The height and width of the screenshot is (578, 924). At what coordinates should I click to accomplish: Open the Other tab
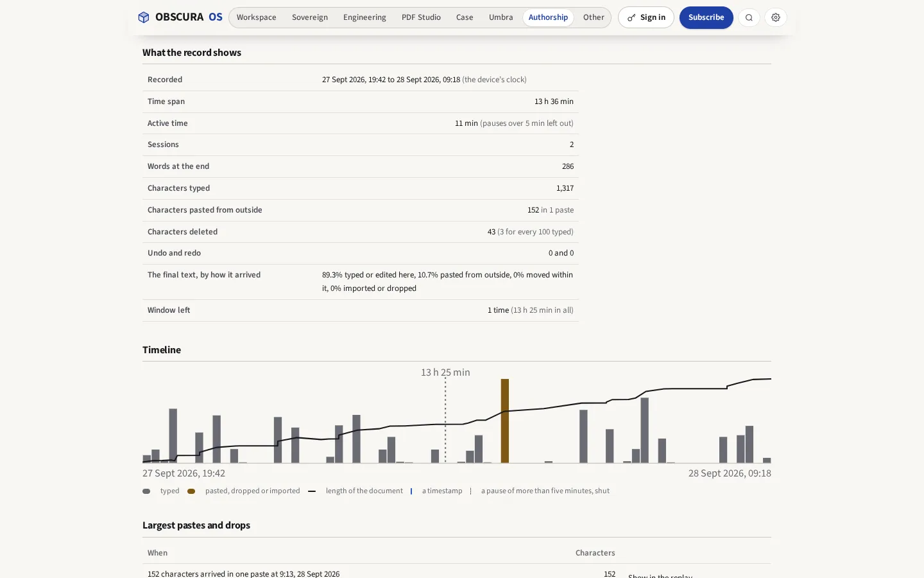tap(594, 17)
